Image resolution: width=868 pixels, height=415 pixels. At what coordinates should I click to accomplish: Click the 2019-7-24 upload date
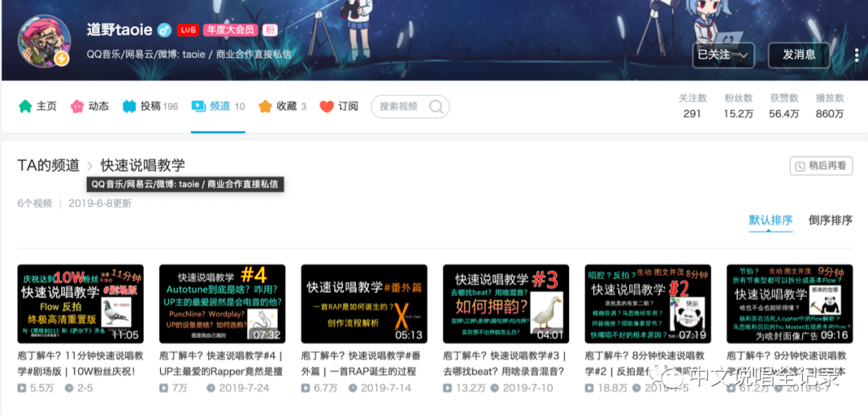click(238, 388)
